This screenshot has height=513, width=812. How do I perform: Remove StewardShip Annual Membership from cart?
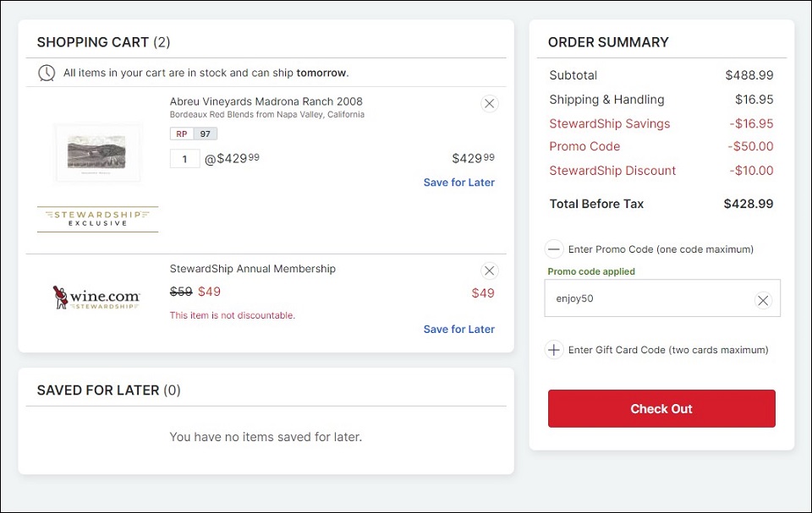click(490, 270)
